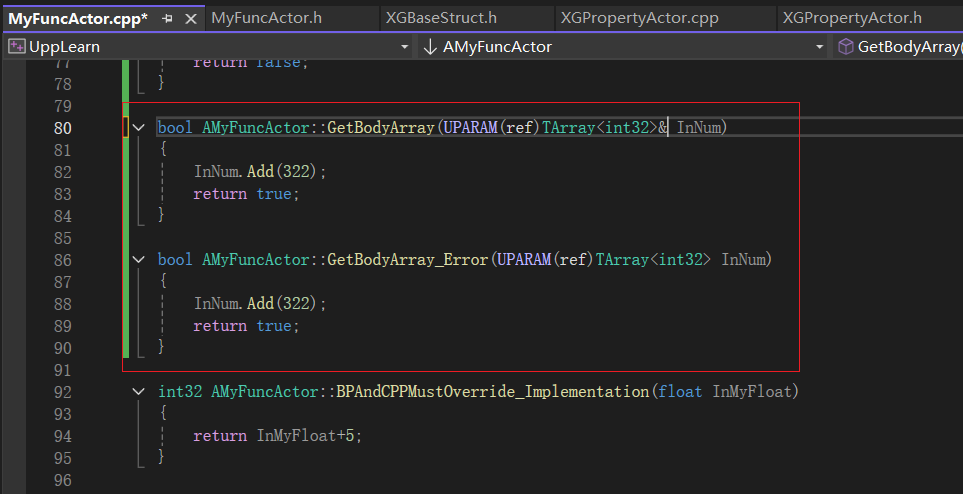Click the arrow icon beside AMyFuncActor scope
Screen dimensions: 963x494
tap(430, 47)
